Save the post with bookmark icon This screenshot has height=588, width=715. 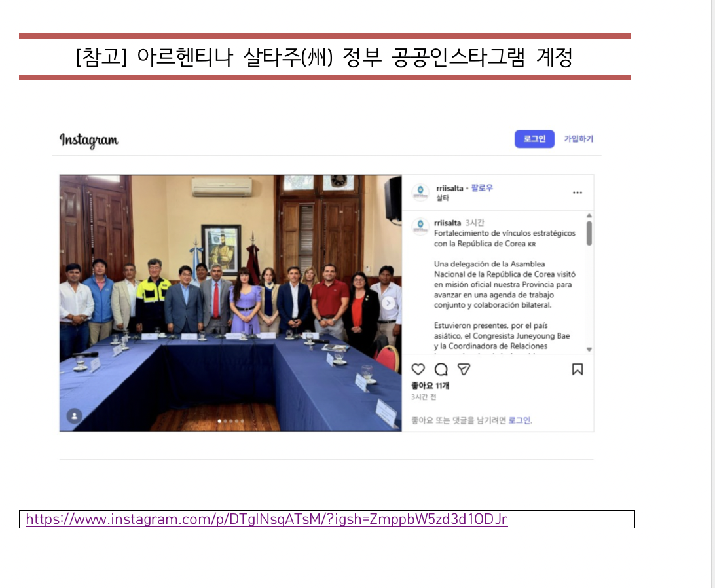(577, 369)
